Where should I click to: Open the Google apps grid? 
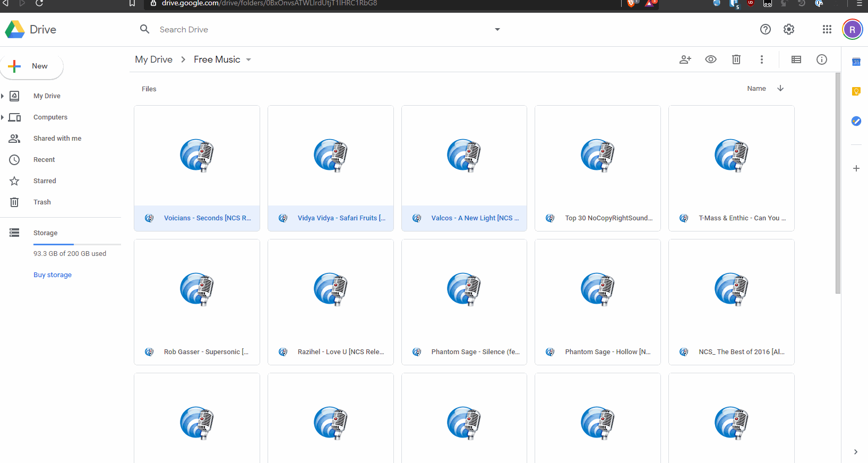(827, 29)
